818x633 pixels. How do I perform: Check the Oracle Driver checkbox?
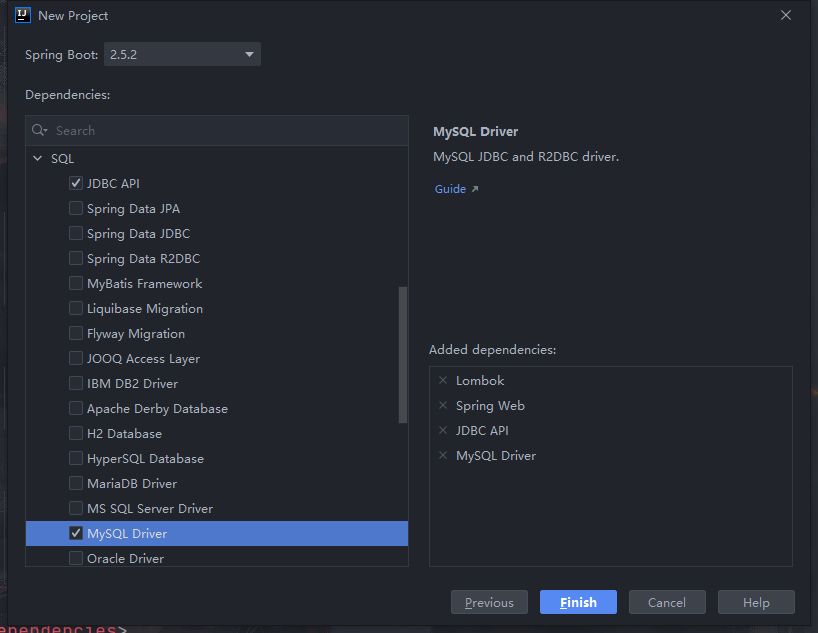[76, 558]
